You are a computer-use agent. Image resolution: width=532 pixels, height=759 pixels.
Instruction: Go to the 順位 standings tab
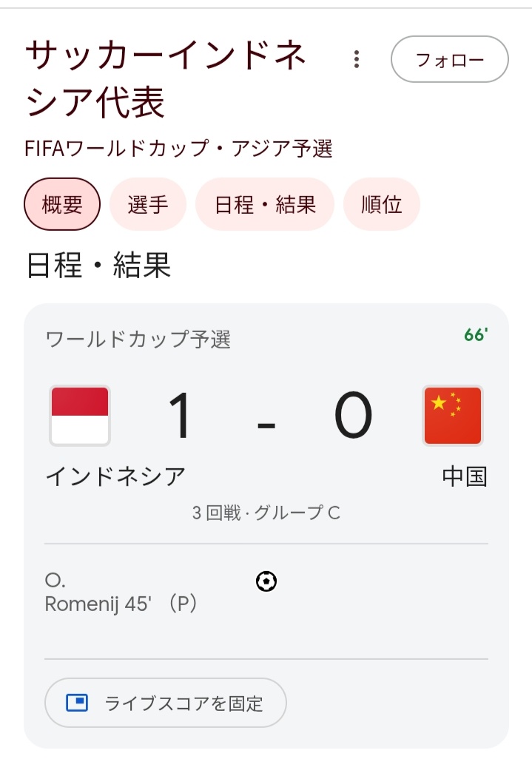pyautogui.click(x=382, y=204)
